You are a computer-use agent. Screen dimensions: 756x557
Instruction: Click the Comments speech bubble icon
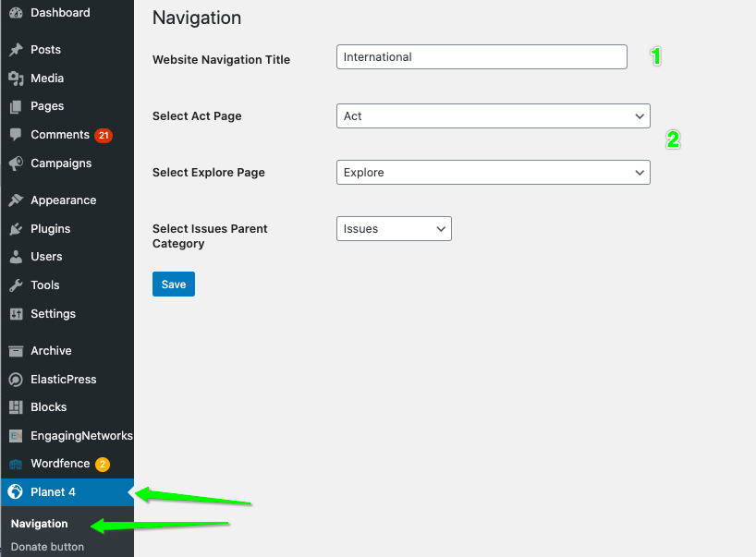(16, 135)
